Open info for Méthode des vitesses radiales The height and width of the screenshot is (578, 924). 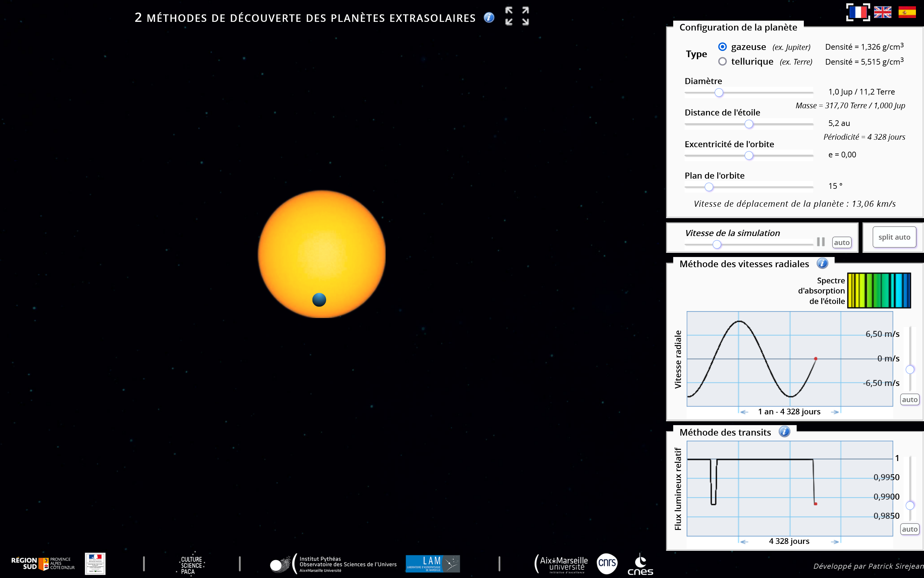click(822, 263)
